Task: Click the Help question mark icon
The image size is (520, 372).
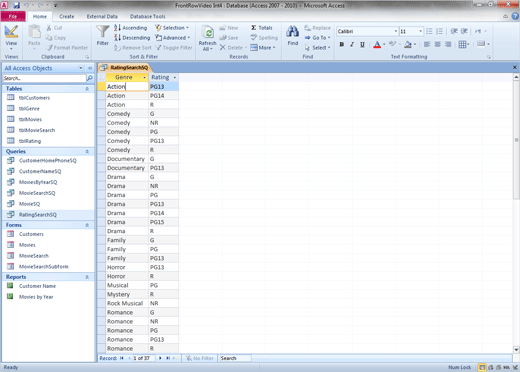Action: pyautogui.click(x=515, y=16)
